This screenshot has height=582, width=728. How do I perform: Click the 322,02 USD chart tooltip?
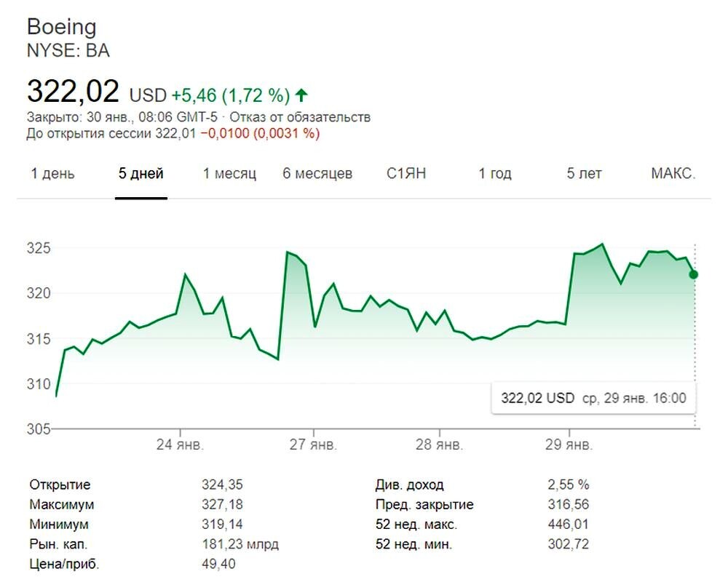593,398
